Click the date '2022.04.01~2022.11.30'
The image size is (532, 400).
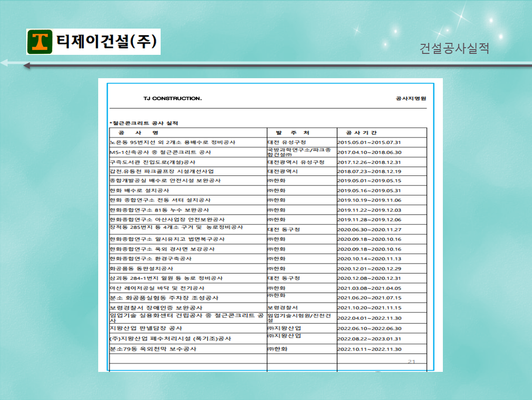click(369, 318)
